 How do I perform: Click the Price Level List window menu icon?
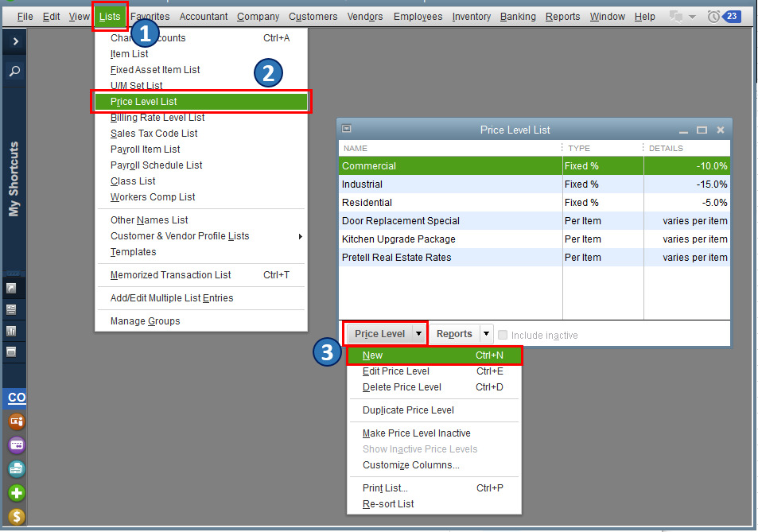point(346,129)
